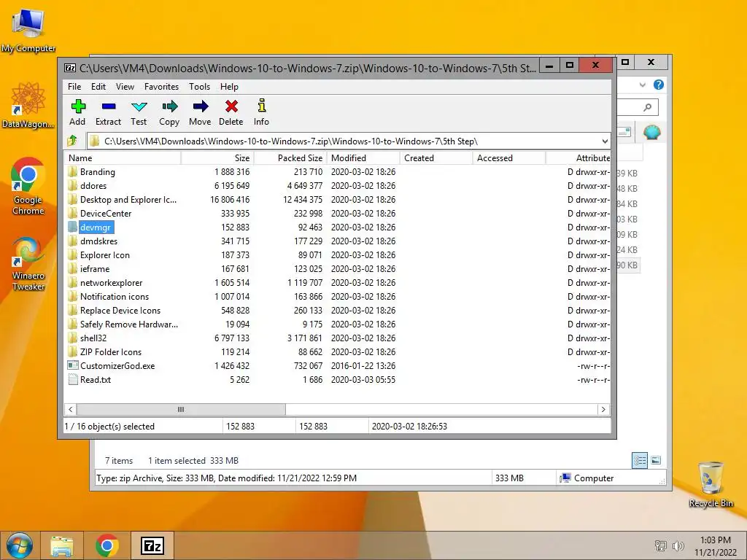Sort by the Created column header
Viewport: 747px width, 560px height.
[x=436, y=158]
